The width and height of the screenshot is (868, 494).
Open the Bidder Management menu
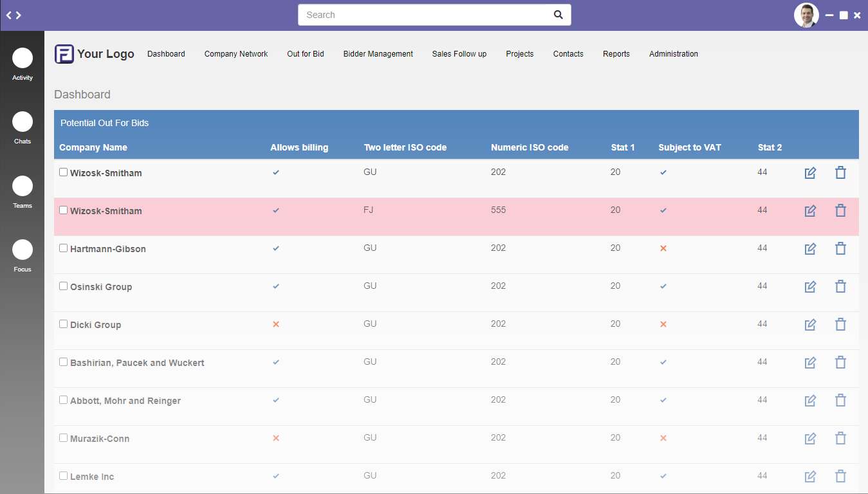(378, 54)
